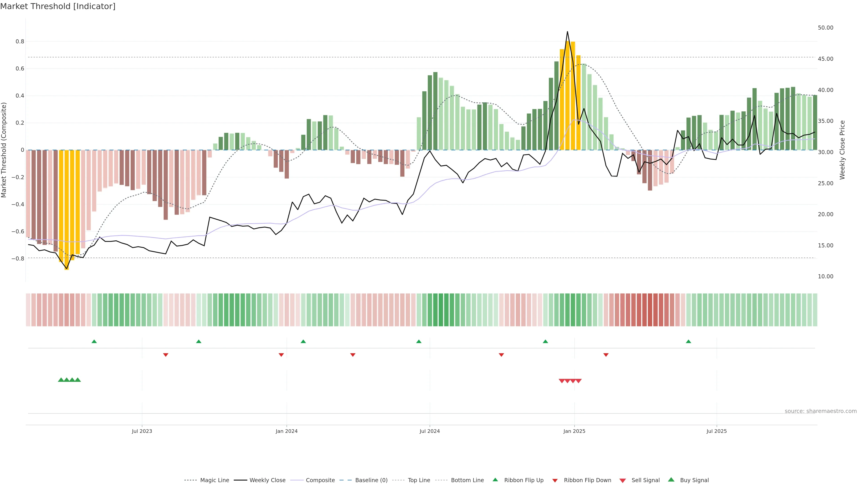Click the Ribbon Flip Up marker above Jul 2024
The width and height of the screenshot is (868, 488).
tap(419, 342)
